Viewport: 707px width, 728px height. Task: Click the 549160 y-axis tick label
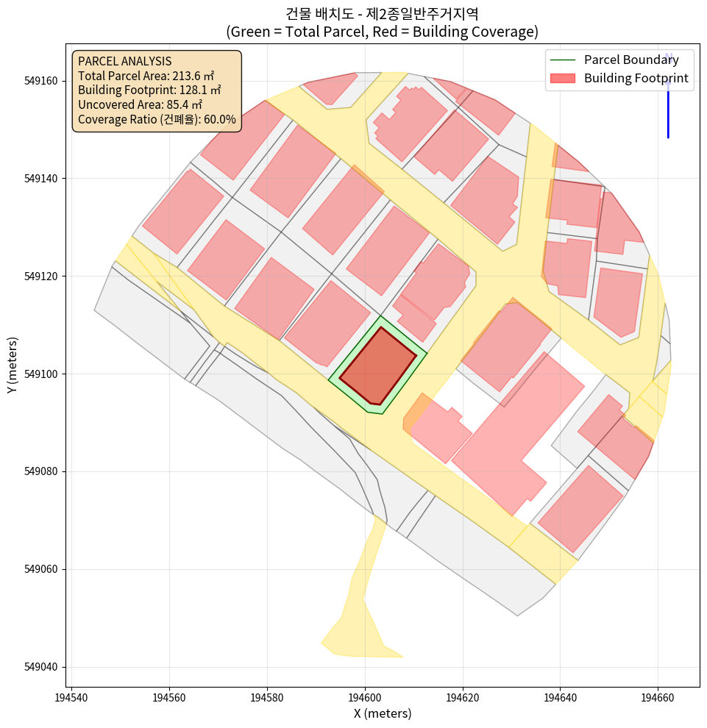(x=44, y=81)
